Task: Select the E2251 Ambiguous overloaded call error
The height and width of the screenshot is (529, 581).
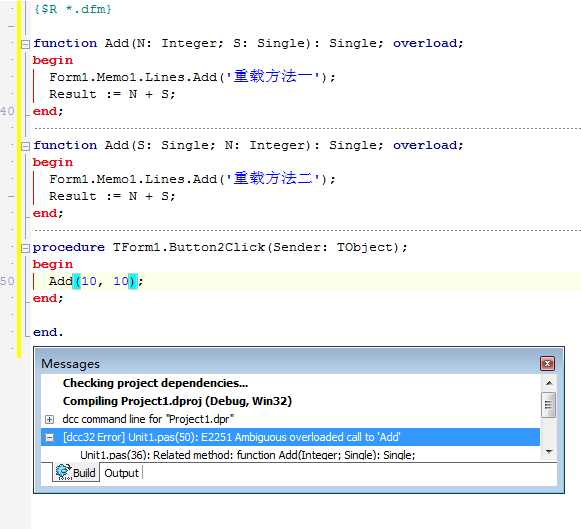Action: 290,437
